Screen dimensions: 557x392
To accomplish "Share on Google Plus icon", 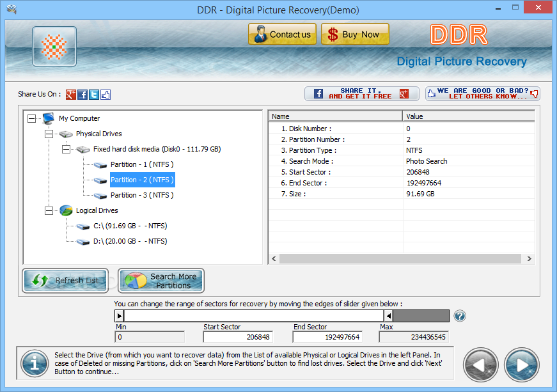I will click(x=71, y=95).
